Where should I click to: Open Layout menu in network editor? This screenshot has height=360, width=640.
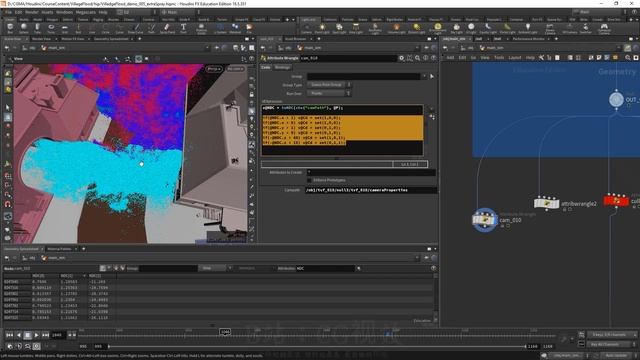tap(515, 58)
